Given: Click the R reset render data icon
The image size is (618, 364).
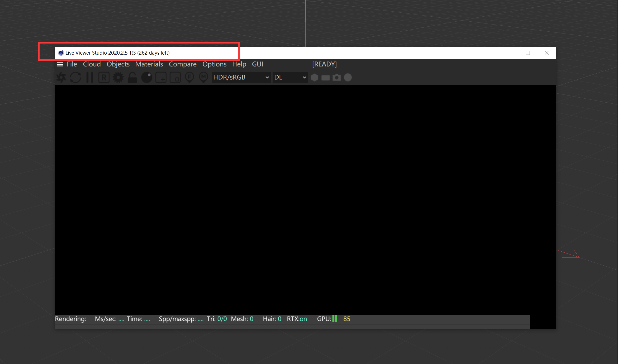Looking at the screenshot, I should (104, 78).
